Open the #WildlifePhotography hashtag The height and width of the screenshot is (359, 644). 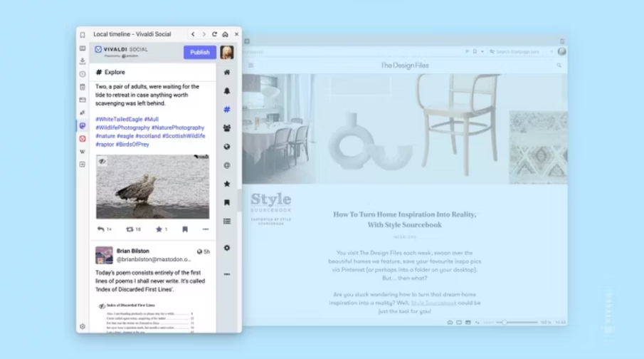click(123, 128)
